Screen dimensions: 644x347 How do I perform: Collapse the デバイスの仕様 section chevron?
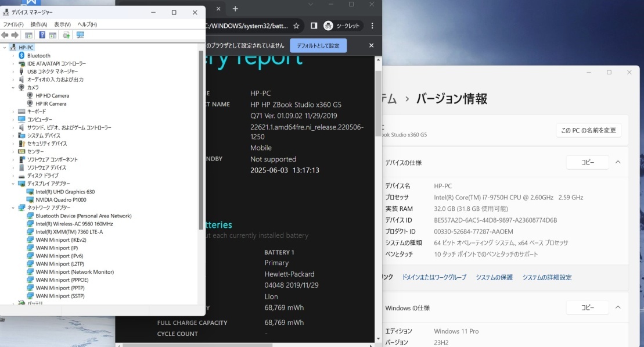(618, 162)
